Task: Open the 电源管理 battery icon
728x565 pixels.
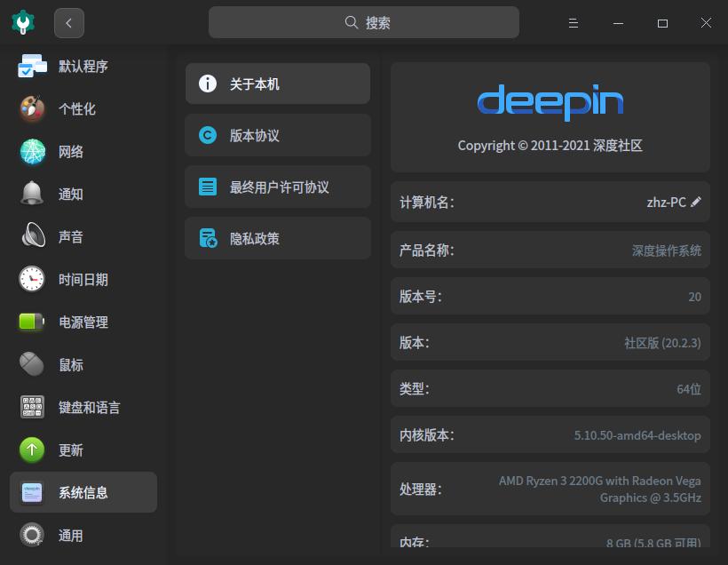Action: point(32,321)
